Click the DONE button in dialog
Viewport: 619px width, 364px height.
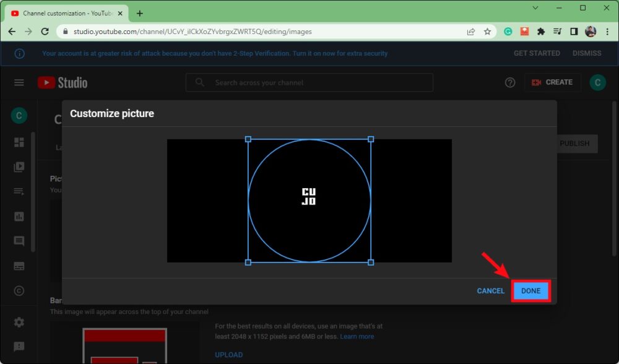pos(530,291)
